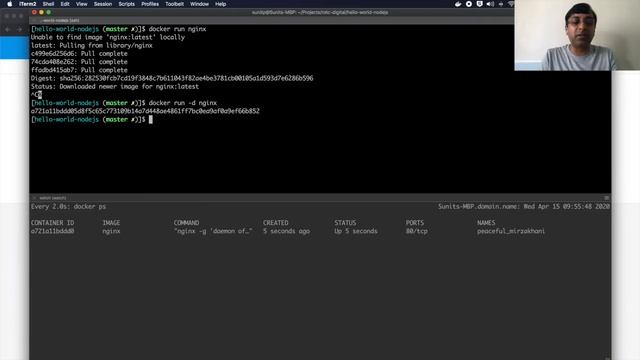640x360 pixels.
Task: Click the long container hash output line
Action: [145, 111]
